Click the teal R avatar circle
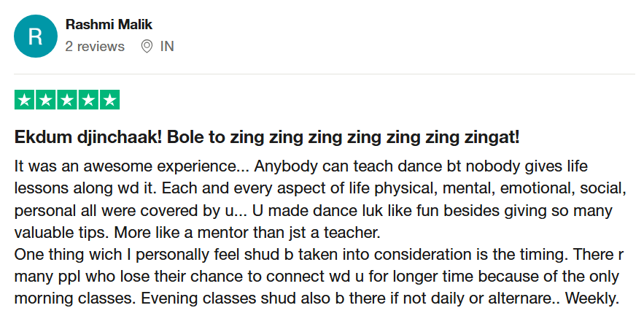 34,36
